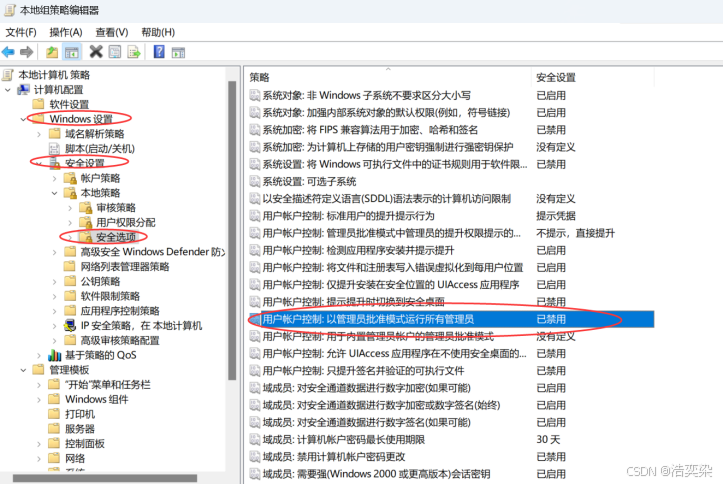The height and width of the screenshot is (484, 723).
Task: Expand the 用户权限分配 node
Action: click(70, 223)
